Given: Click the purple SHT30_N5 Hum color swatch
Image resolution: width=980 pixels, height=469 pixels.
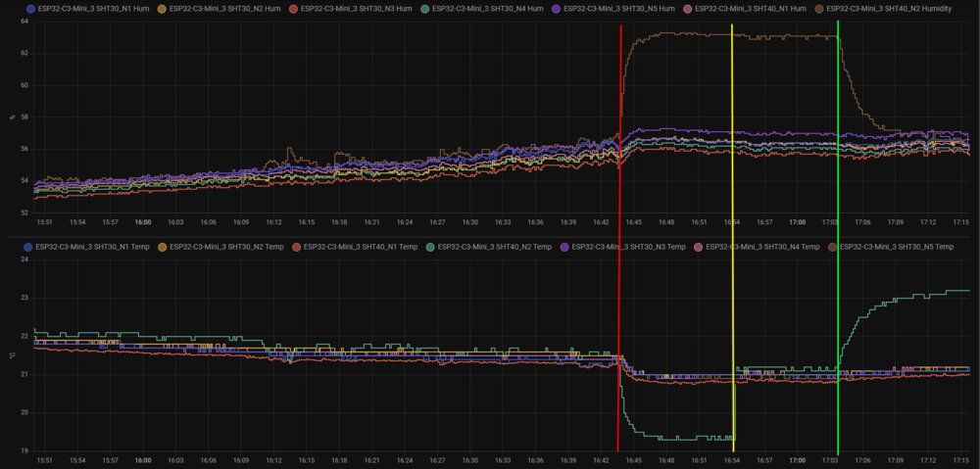Looking at the screenshot, I should pos(556,10).
